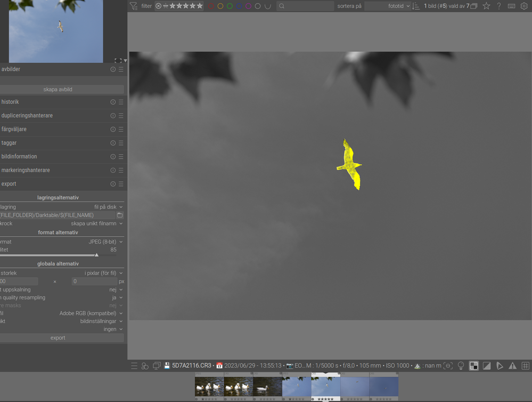
Task: Open presets menu for historik module
Action: click(x=121, y=102)
